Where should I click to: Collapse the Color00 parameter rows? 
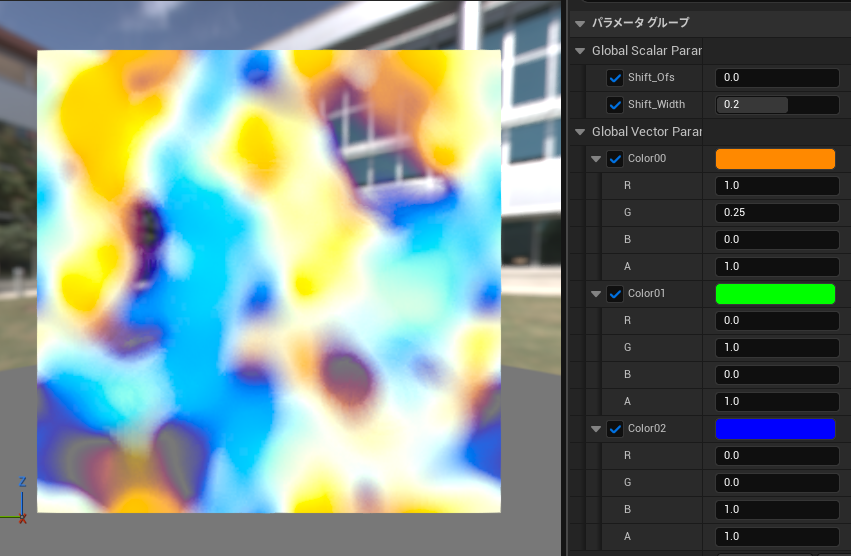click(x=597, y=159)
